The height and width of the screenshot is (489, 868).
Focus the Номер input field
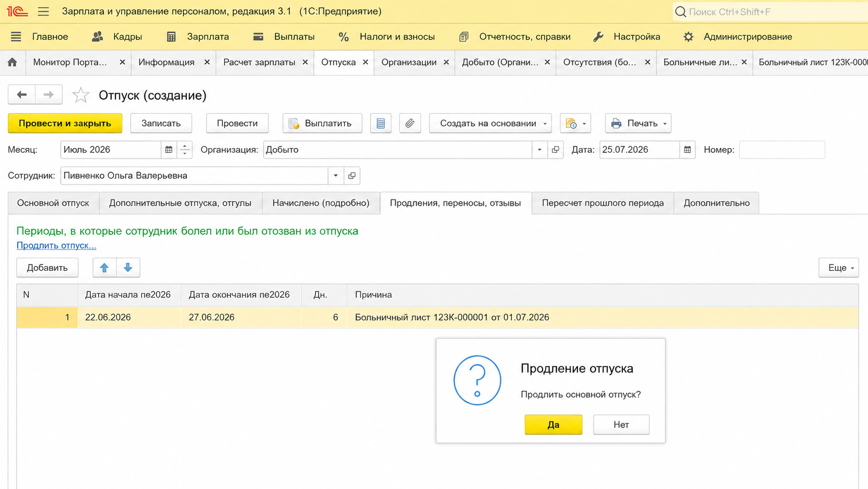click(x=782, y=150)
